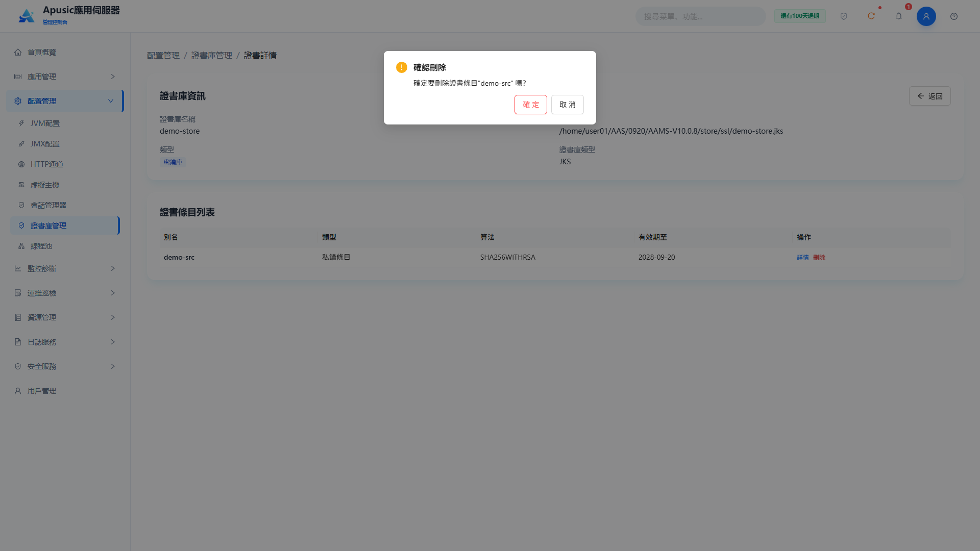Click the 資源管理 icon in sidebar
This screenshot has height=551, width=980.
18,317
